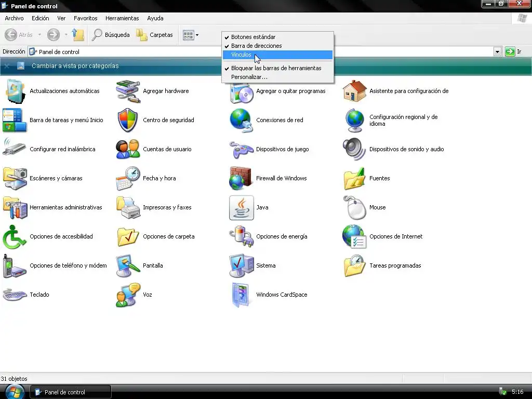Go up one folder level
Viewport: 532px width, 399px height.
click(x=78, y=35)
